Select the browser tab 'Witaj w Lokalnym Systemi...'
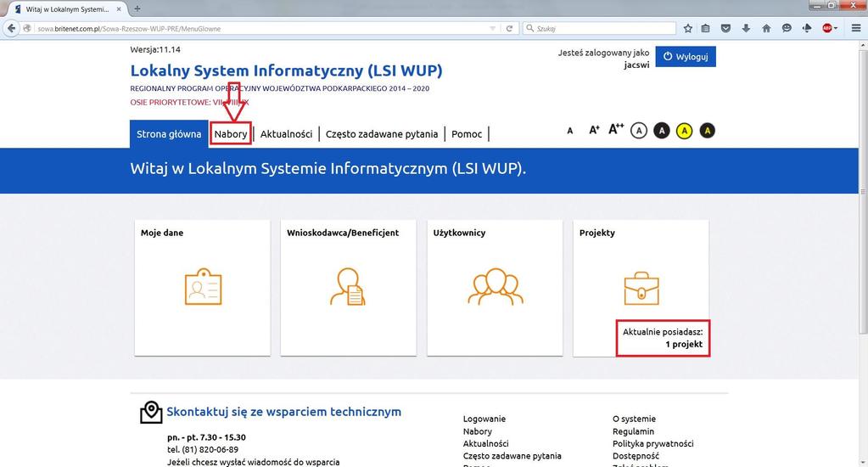This screenshot has height=467, width=868. [x=67, y=9]
